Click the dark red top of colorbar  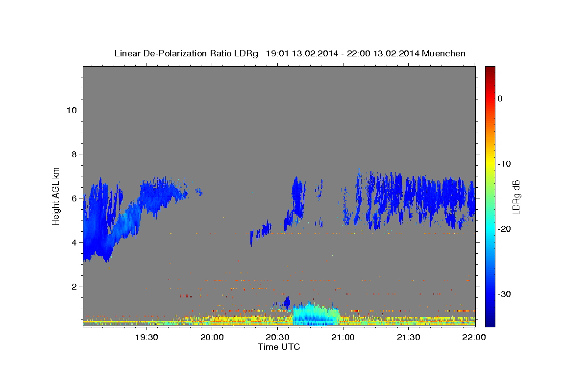click(x=490, y=70)
